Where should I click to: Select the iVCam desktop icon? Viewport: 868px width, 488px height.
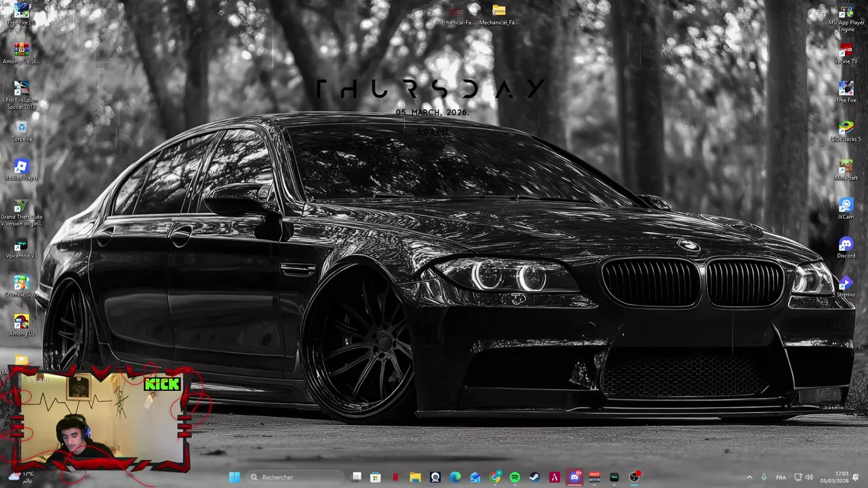[x=846, y=208]
